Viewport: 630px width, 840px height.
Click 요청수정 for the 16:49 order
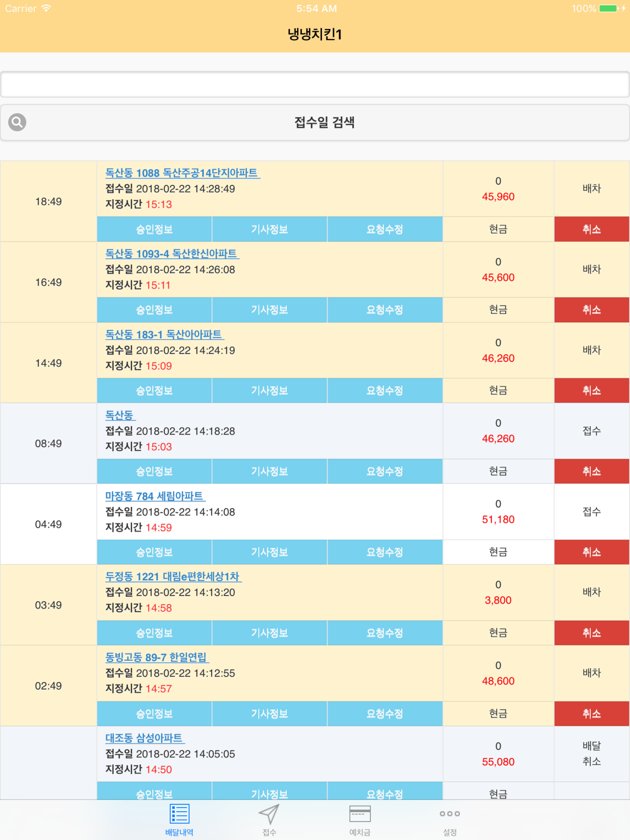385,310
